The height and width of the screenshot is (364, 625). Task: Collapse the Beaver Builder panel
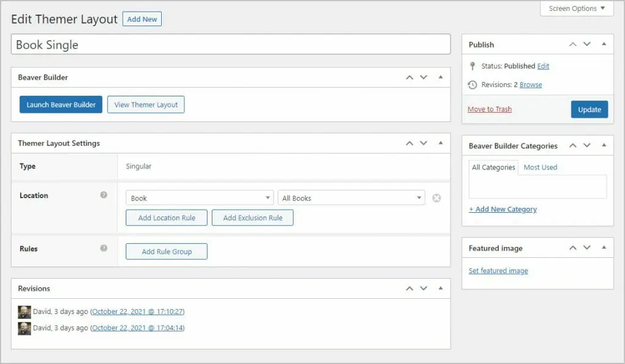click(x=441, y=77)
